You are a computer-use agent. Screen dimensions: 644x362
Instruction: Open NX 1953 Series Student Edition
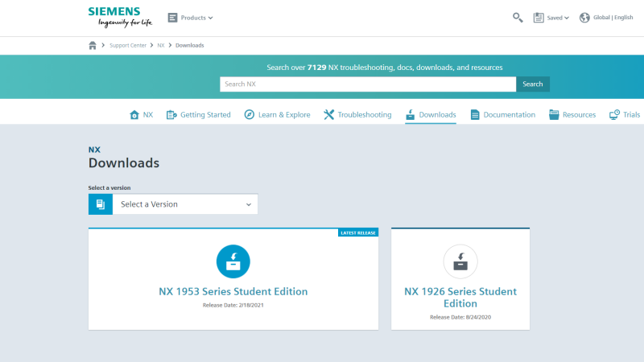[233, 291]
